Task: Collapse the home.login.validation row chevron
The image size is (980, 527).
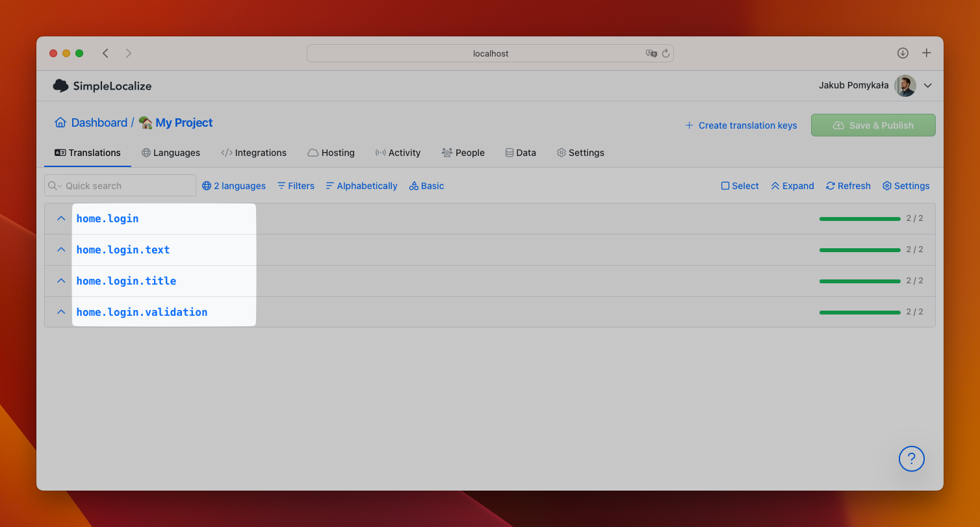Action: [61, 312]
